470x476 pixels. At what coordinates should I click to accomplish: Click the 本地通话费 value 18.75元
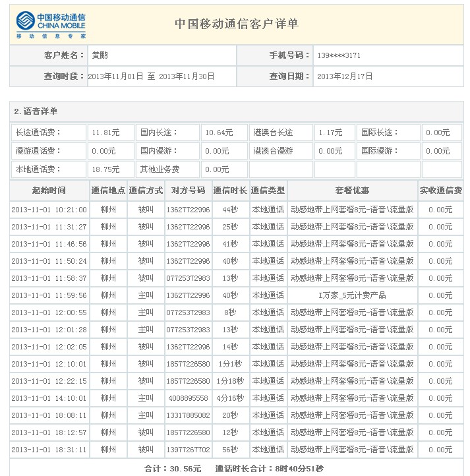point(105,169)
